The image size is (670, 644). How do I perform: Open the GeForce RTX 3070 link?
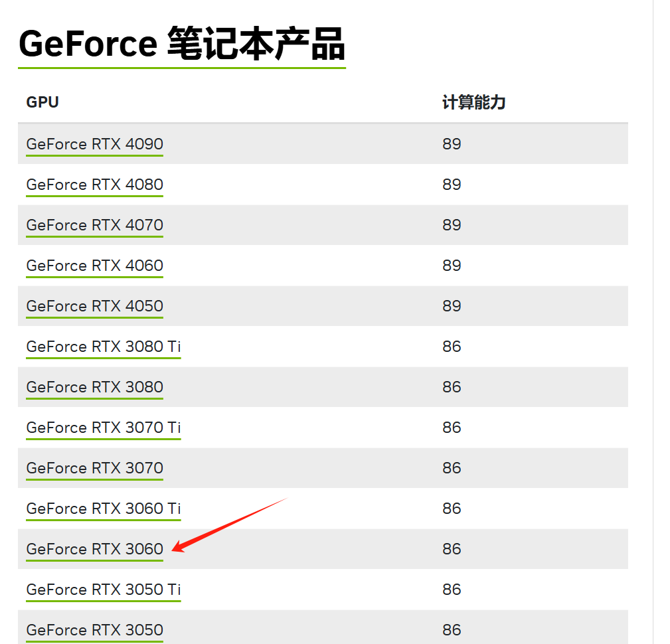click(94, 468)
